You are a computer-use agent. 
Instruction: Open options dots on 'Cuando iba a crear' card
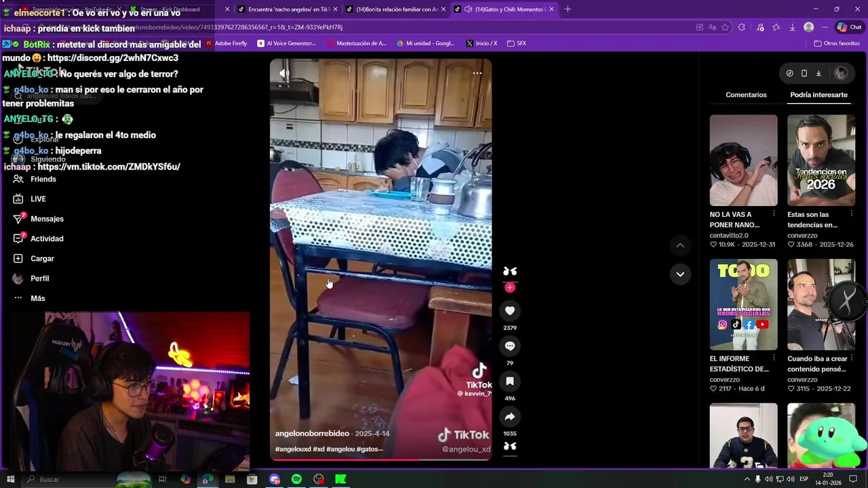pos(851,359)
